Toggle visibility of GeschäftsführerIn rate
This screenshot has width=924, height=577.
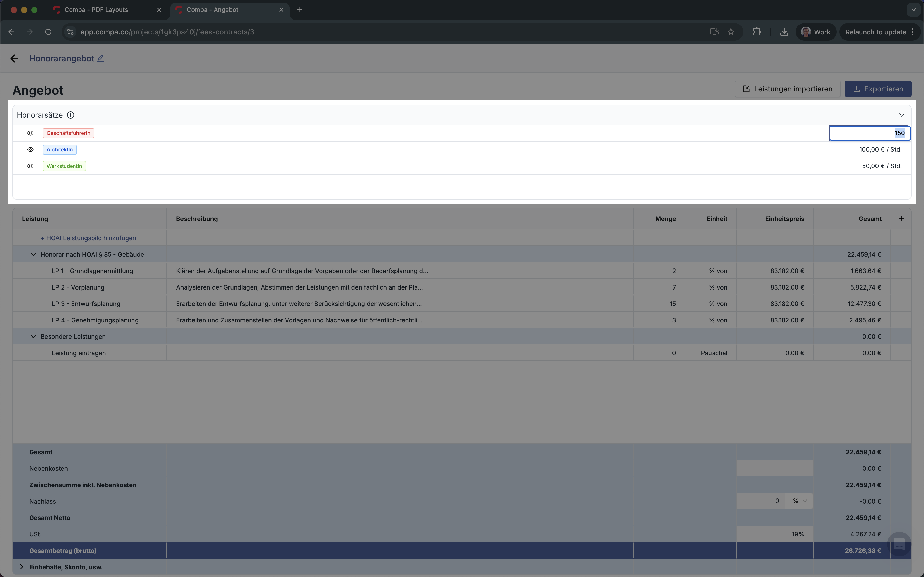31,133
